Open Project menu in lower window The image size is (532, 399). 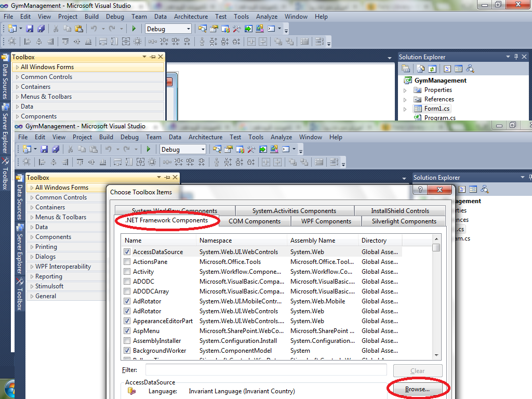point(82,137)
